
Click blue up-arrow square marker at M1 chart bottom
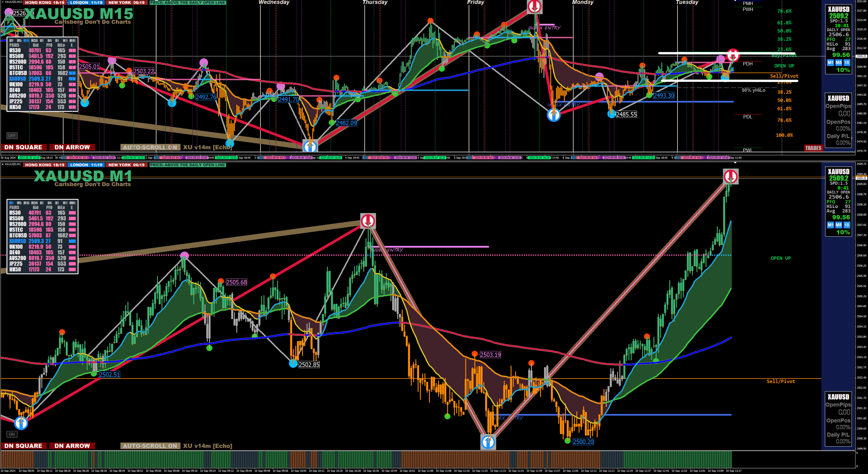pyautogui.click(x=488, y=442)
